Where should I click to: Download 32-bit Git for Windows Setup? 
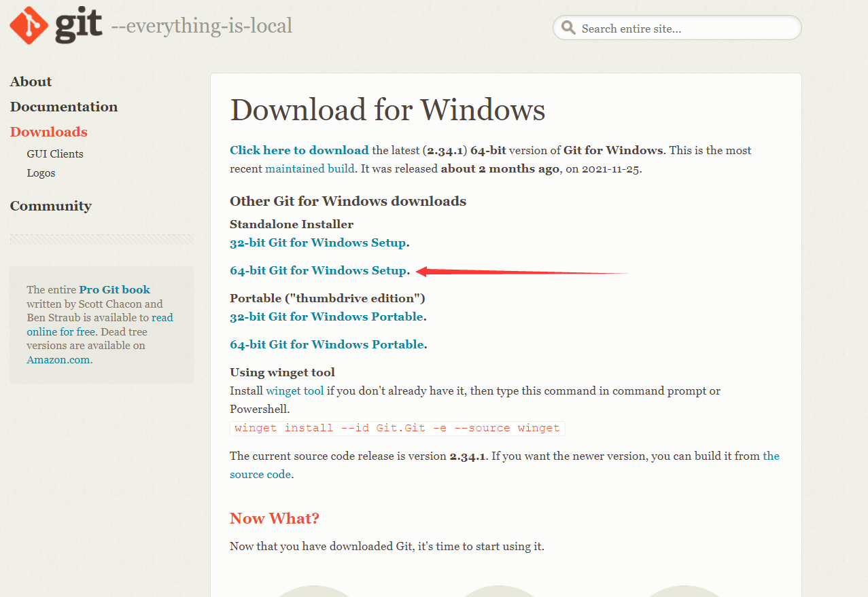tap(318, 242)
